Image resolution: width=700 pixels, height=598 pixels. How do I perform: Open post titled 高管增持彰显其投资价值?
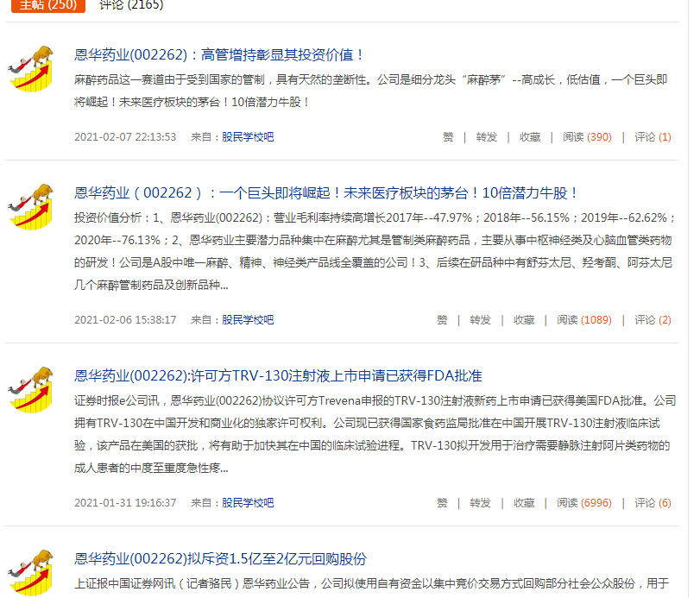tap(218, 55)
